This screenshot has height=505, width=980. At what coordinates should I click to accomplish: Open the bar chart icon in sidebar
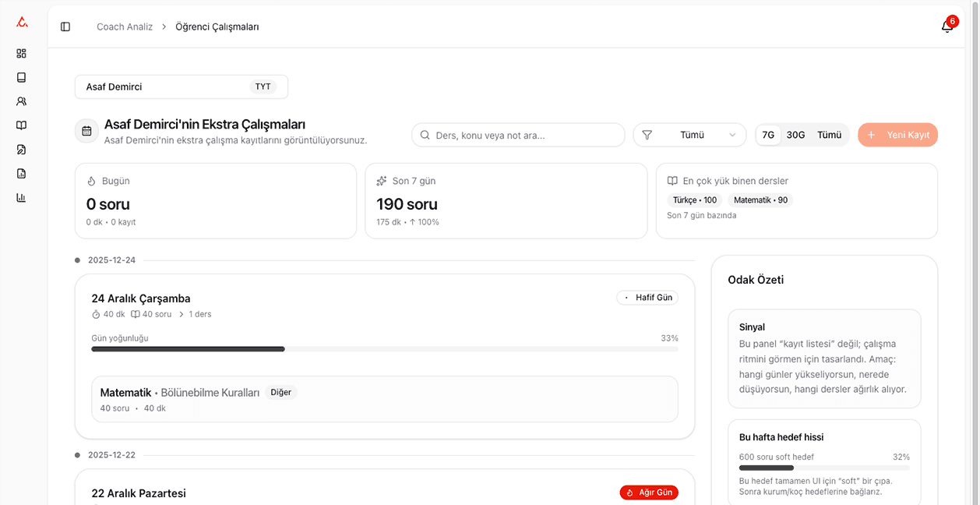pyautogui.click(x=21, y=198)
